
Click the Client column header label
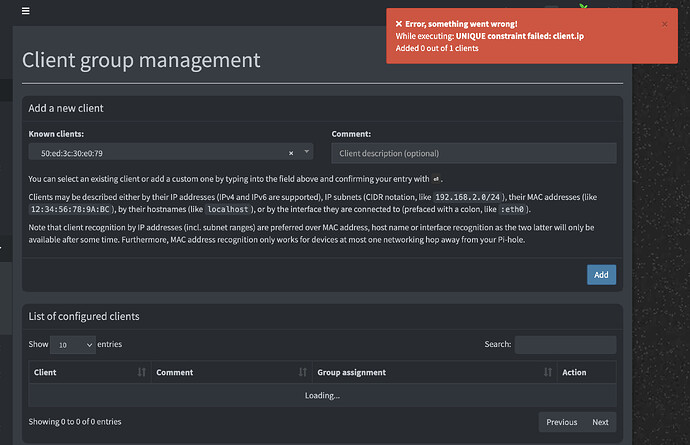[45, 372]
